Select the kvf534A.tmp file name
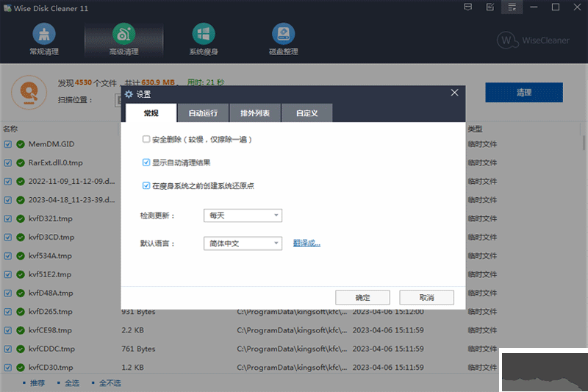Screen dimensions: 588x392 click(x=50, y=256)
